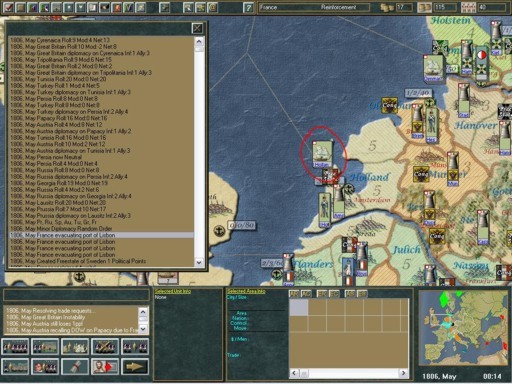Screen dimensions: 512x384
Task: Select 'Austria still loses 1ppl' message line
Action: [72, 324]
